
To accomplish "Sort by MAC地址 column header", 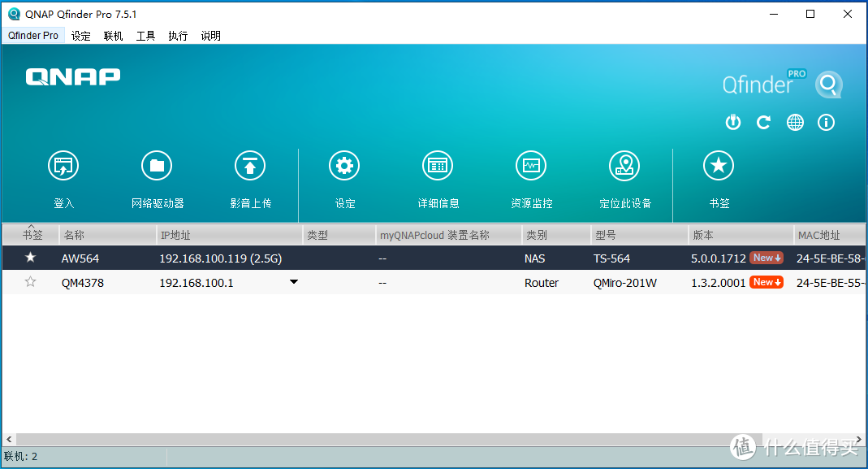I will point(829,235).
